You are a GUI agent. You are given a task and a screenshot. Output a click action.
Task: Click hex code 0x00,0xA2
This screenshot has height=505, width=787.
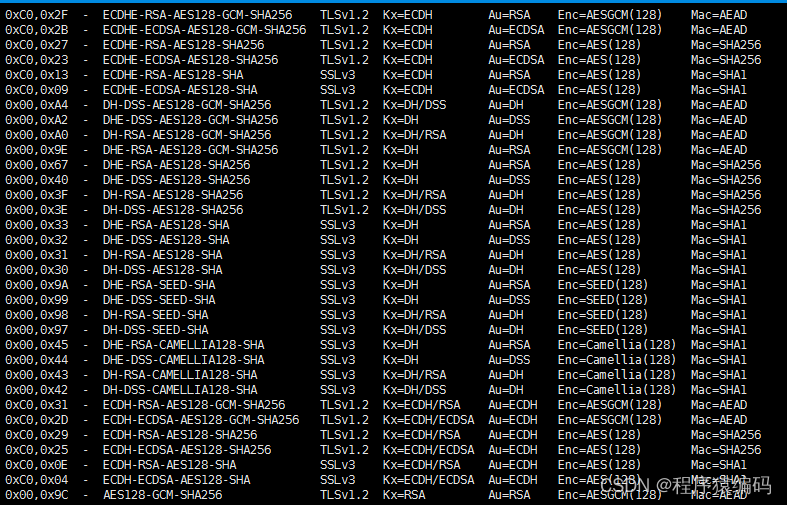pyautogui.click(x=37, y=120)
